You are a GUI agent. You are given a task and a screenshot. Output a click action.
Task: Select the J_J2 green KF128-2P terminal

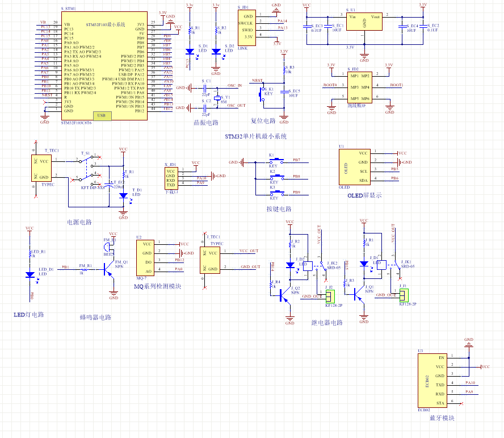click(330, 296)
